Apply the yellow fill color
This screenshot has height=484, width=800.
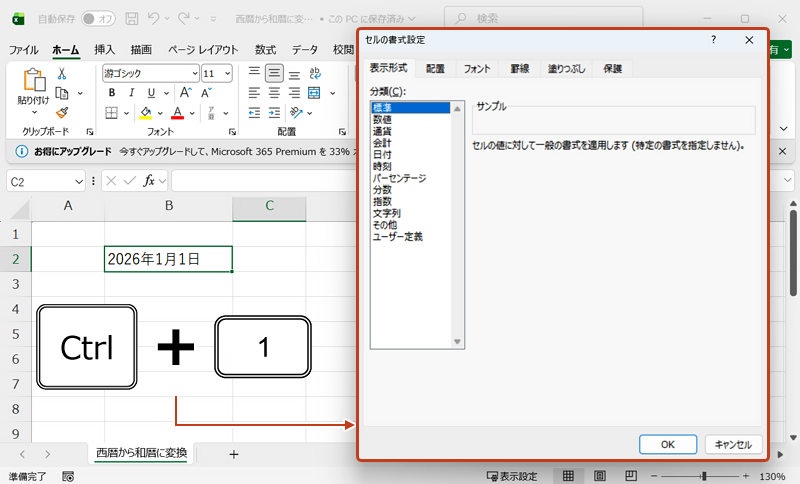[x=146, y=113]
